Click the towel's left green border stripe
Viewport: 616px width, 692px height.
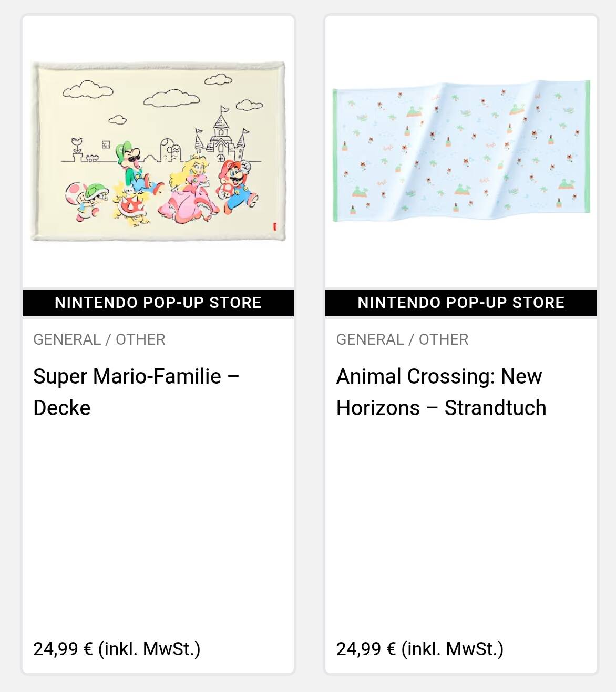335,155
